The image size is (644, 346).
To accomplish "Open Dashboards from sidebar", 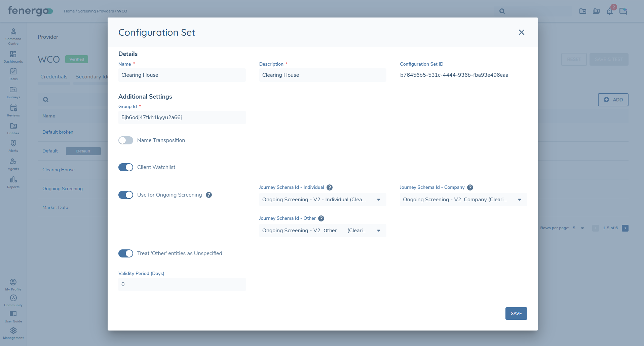I will [x=13, y=57].
